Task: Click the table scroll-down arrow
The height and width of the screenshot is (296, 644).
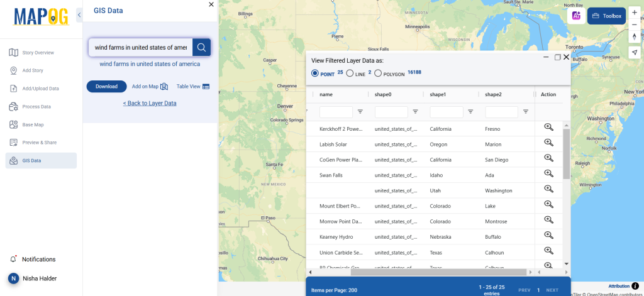Action: tap(567, 263)
